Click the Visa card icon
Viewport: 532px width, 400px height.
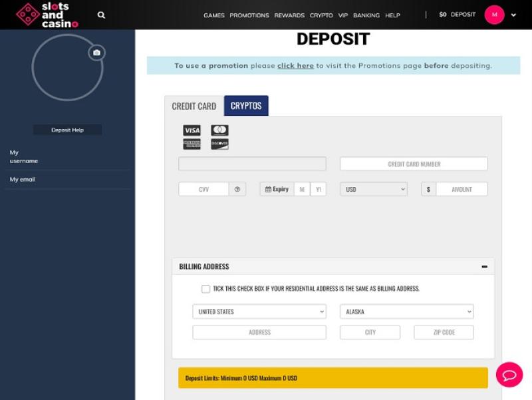pyautogui.click(x=192, y=130)
